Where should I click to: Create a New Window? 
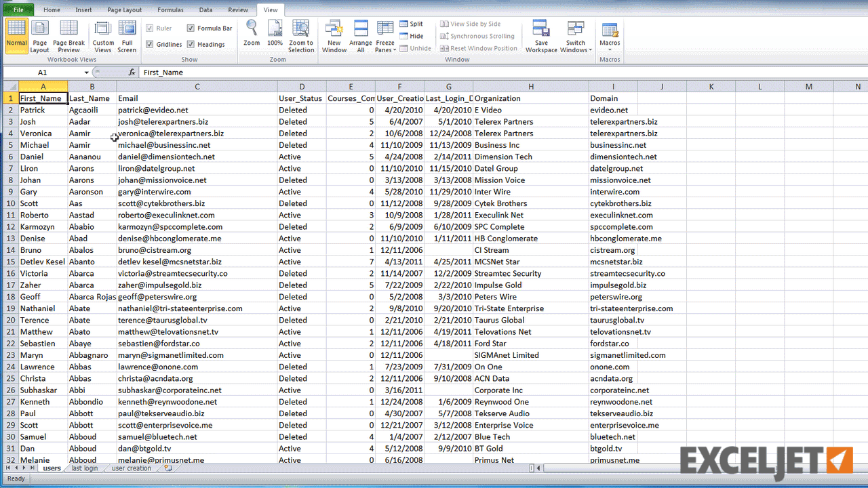tap(334, 35)
